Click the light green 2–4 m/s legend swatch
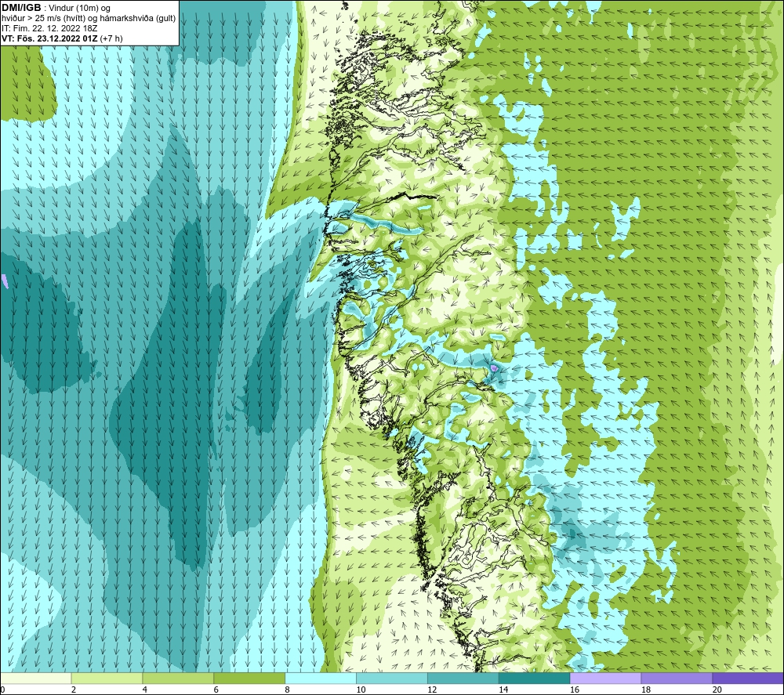This screenshot has width=784, height=695. 107,678
